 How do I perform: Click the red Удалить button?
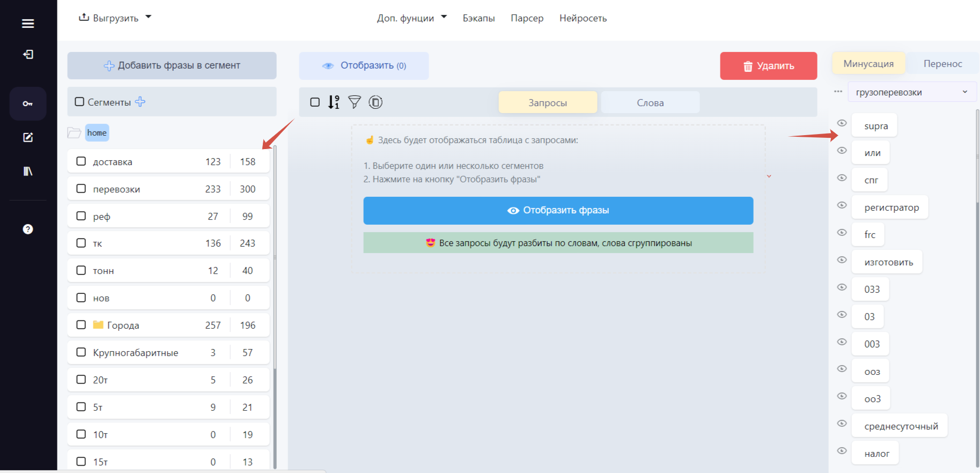pos(769,66)
